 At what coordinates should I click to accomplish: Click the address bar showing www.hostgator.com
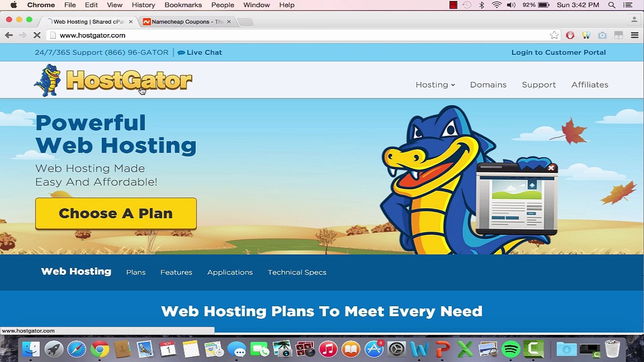tap(302, 35)
